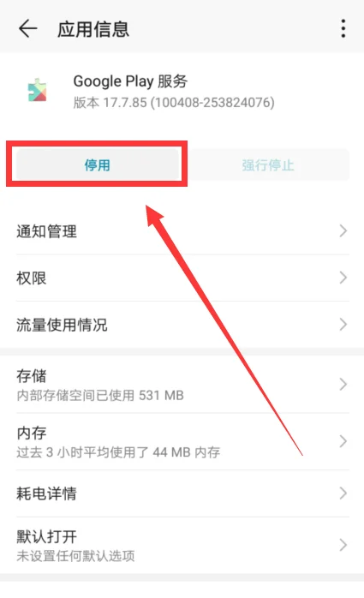Click the 强行停止 button

267,164
